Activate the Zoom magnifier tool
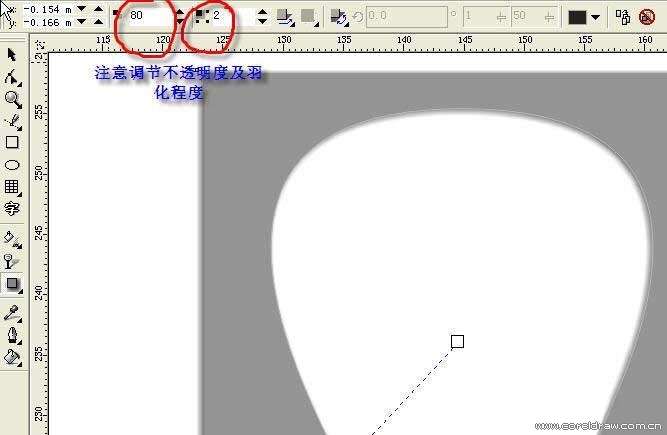The image size is (667, 435). [13, 99]
